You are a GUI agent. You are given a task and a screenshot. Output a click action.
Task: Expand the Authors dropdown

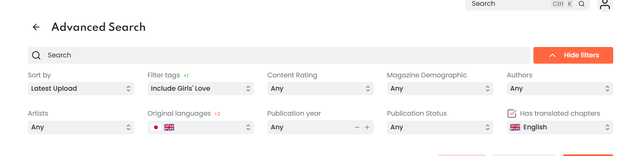pyautogui.click(x=560, y=89)
